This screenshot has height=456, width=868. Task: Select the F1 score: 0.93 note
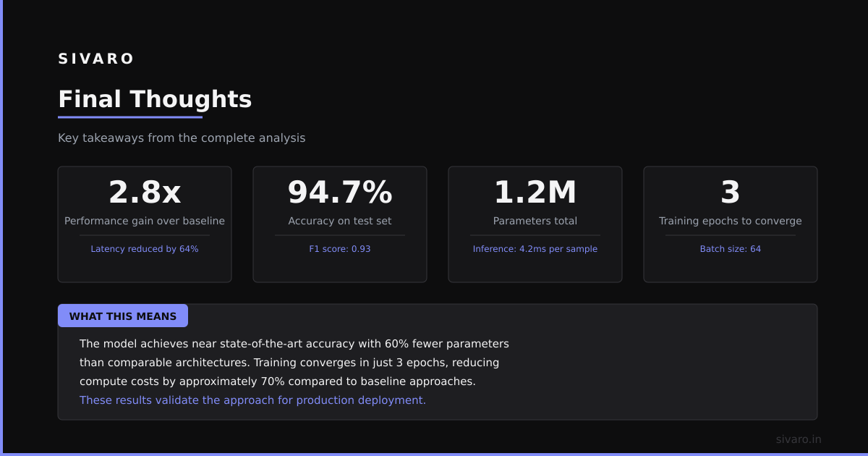tap(340, 249)
